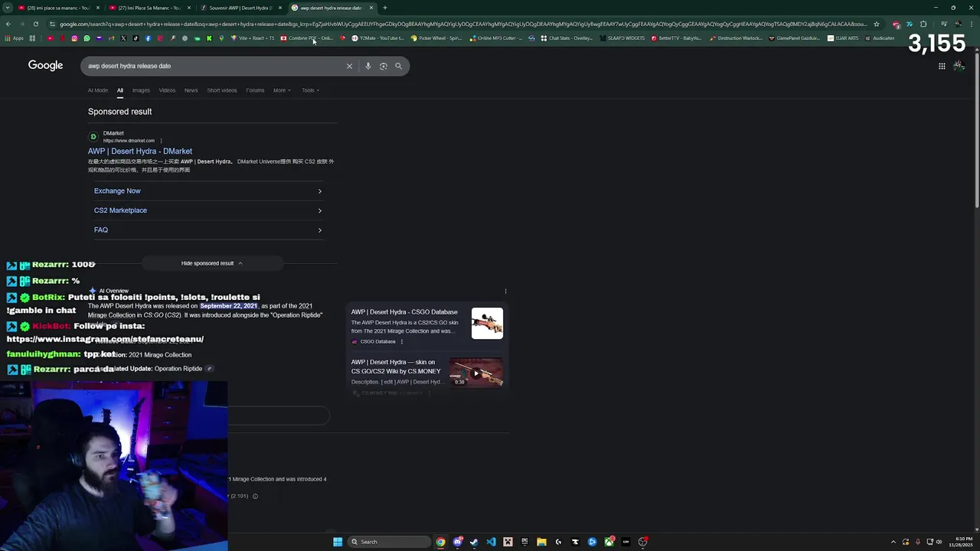Open the Vite + React + TS bookmark
Viewport: 980px width, 551px height.
pyautogui.click(x=253, y=38)
